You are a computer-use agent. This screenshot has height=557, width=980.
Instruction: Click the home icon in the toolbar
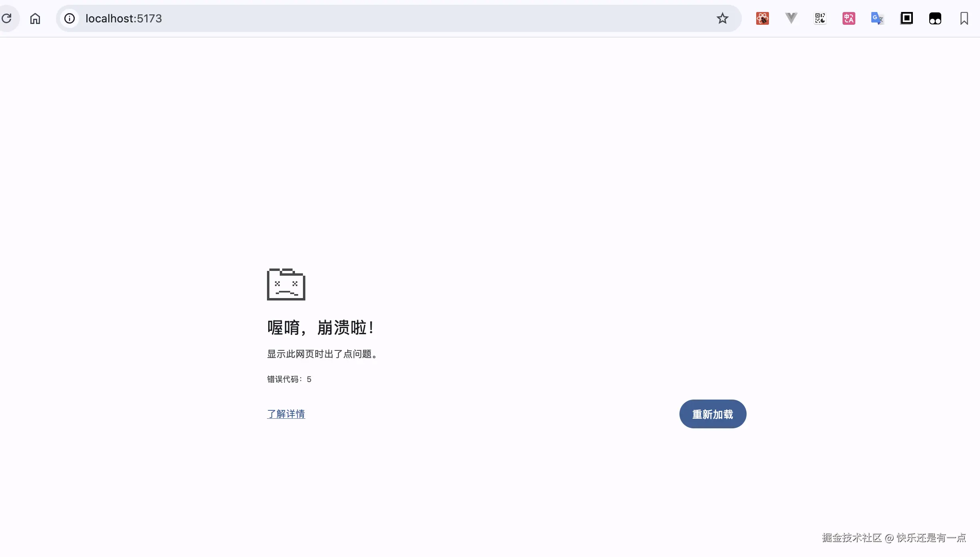35,18
